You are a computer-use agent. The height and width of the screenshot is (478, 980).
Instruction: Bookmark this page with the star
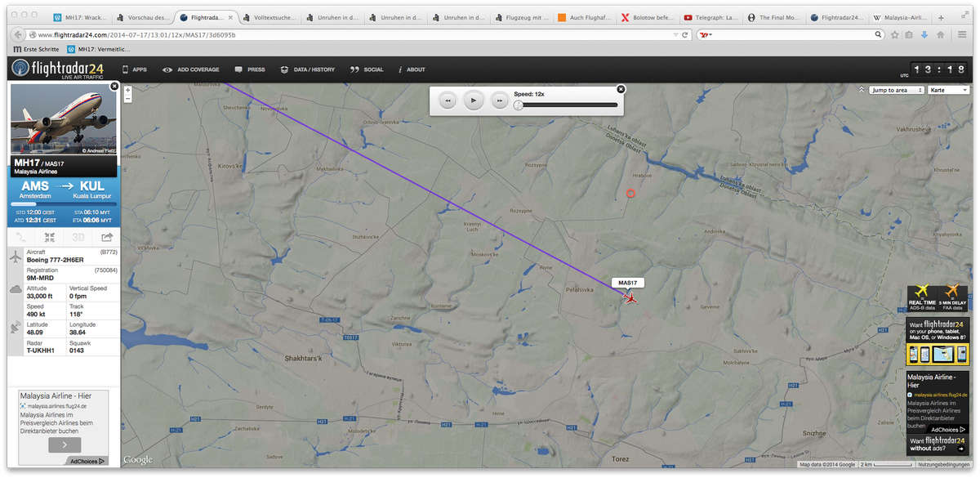point(895,35)
